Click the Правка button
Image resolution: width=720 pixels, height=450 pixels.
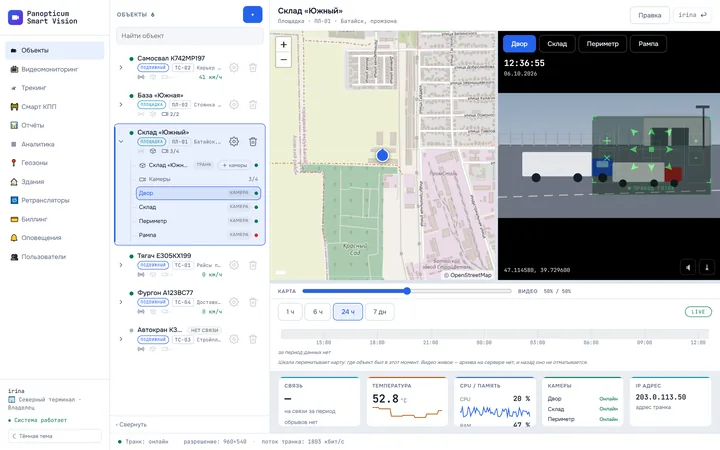(650, 15)
